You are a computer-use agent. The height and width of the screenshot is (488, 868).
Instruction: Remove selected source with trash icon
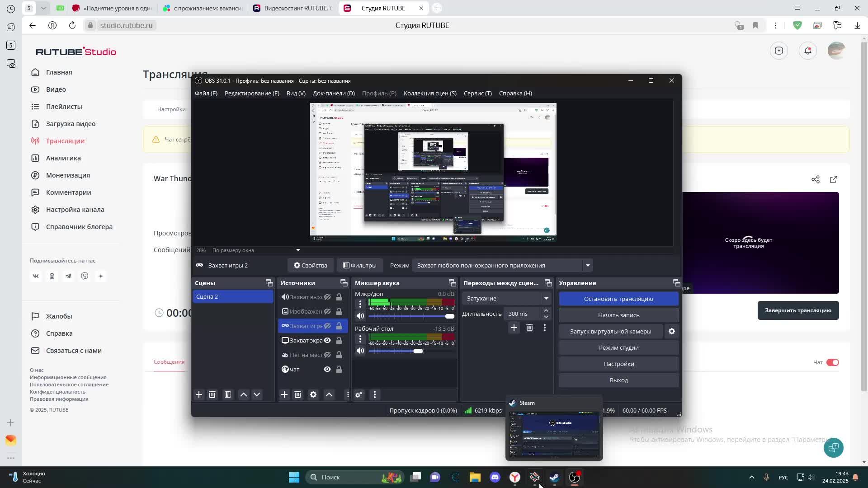297,394
